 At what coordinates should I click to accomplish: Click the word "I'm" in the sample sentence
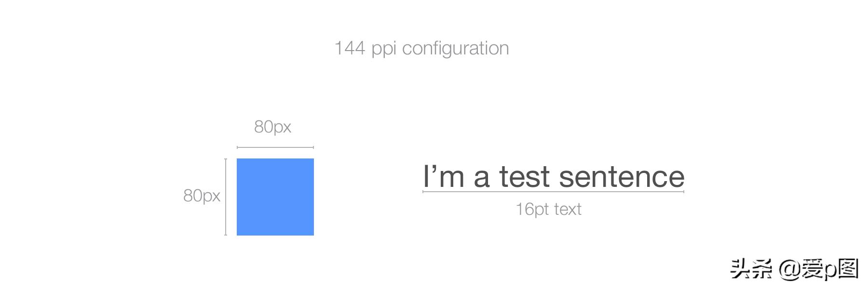[x=444, y=177]
